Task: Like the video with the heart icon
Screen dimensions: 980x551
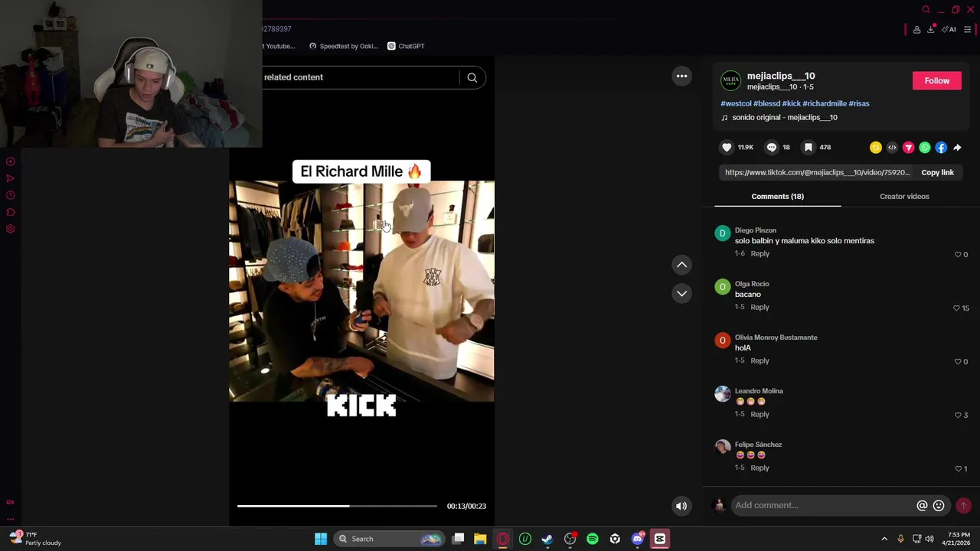Action: coord(727,147)
